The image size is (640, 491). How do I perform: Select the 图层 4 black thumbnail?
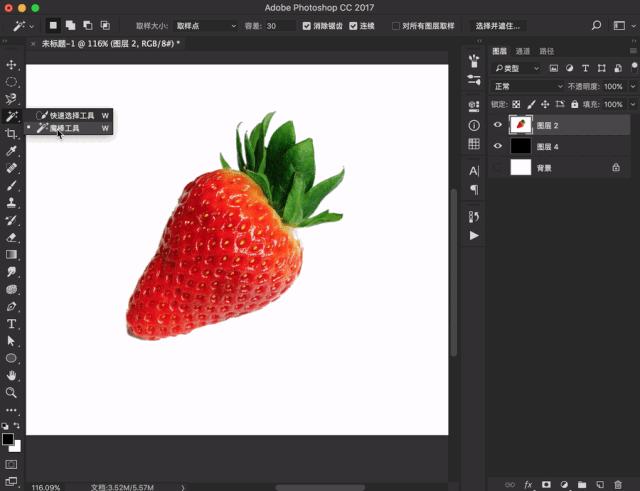pos(521,146)
